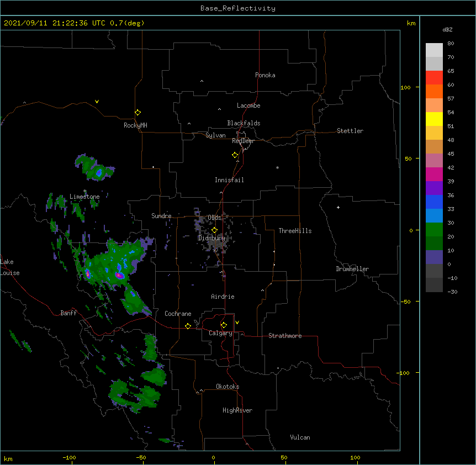Select the Airdrie label

tap(223, 297)
